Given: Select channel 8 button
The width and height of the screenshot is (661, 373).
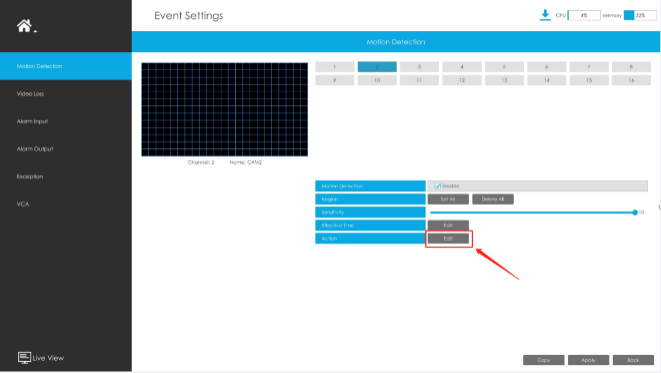Looking at the screenshot, I should pyautogui.click(x=631, y=67).
